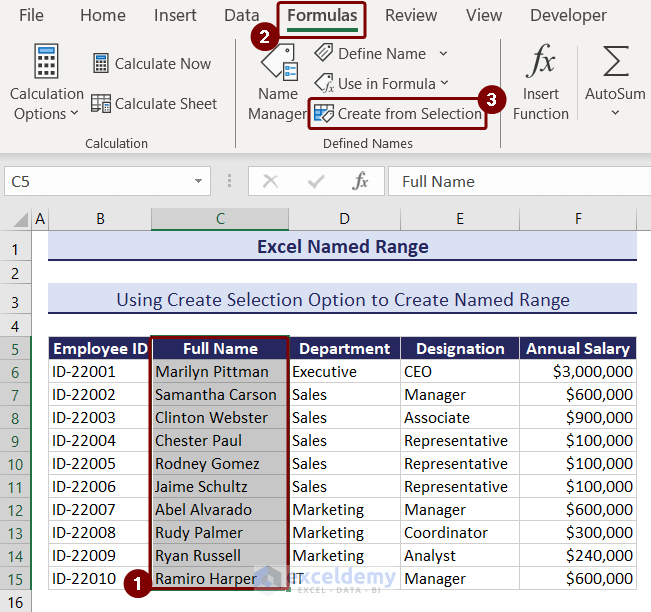Select row 5 header
651x612 pixels.
(15, 349)
